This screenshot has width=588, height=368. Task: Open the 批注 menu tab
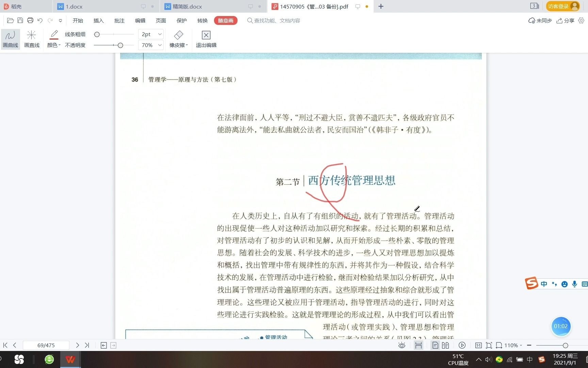pyautogui.click(x=119, y=21)
